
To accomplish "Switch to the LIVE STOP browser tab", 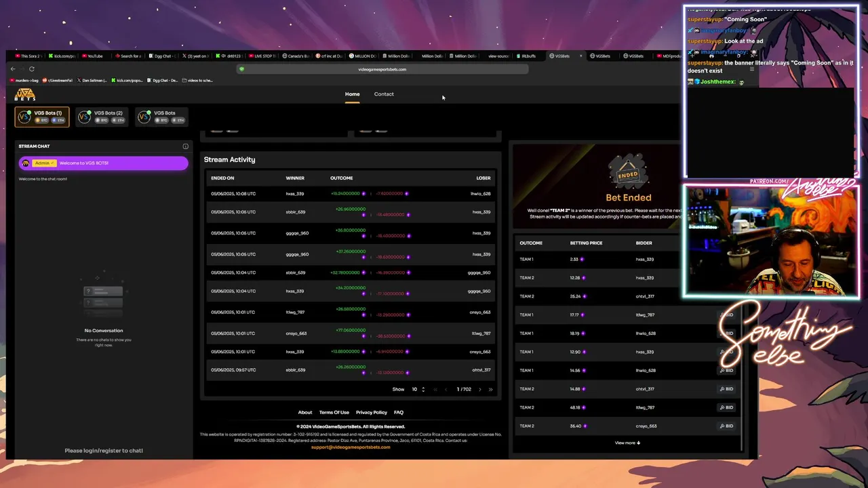I will (x=261, y=56).
